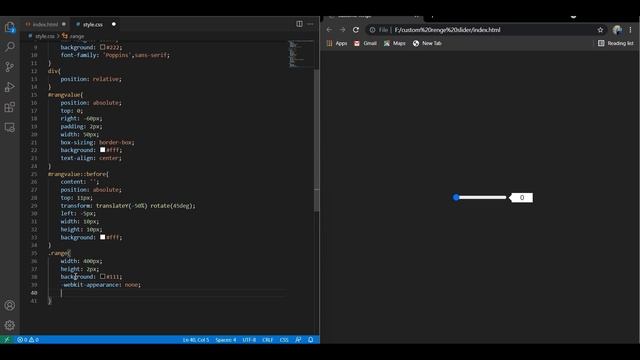640x360 pixels.
Task: Click the #rangvalue::before selector line
Action: [x=78, y=174]
